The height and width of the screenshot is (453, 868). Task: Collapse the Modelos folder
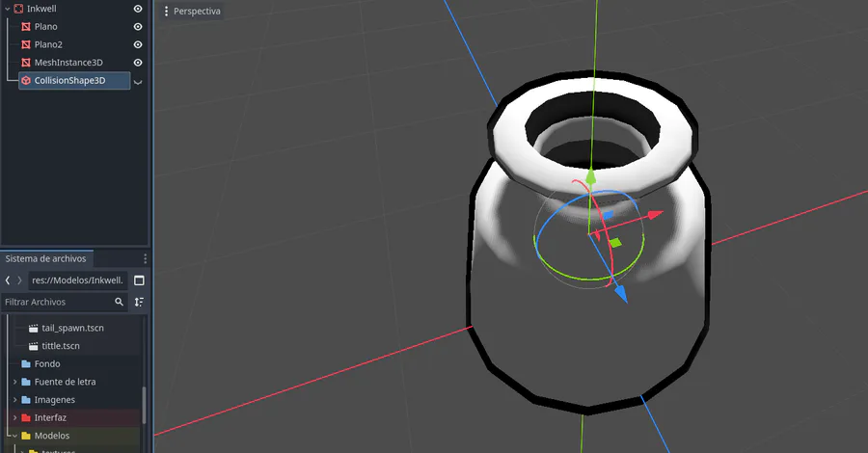14,436
